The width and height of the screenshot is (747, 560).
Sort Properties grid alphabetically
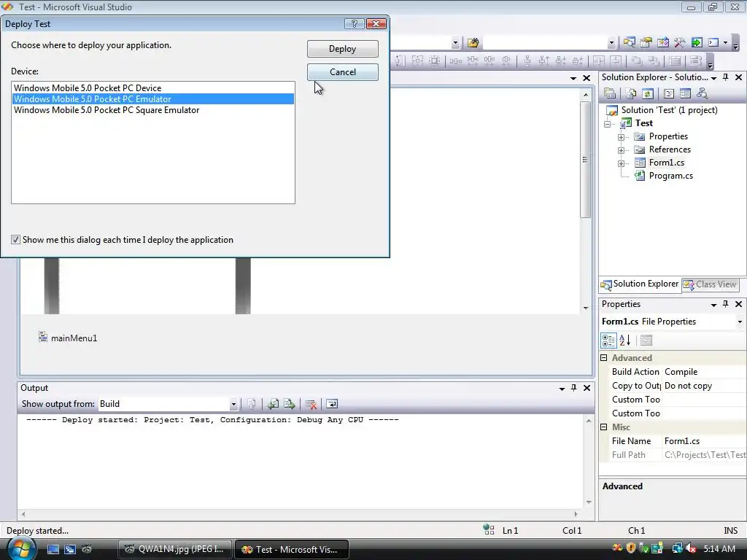pyautogui.click(x=625, y=340)
